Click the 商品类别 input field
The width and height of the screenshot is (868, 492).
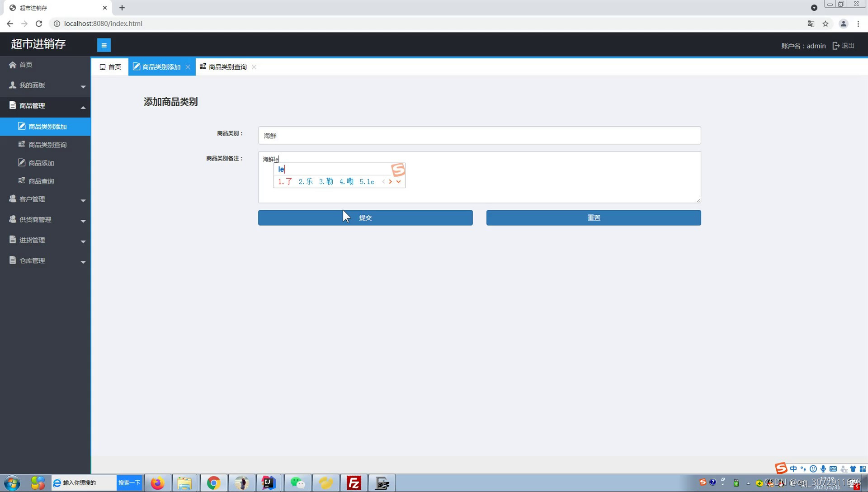pos(479,136)
